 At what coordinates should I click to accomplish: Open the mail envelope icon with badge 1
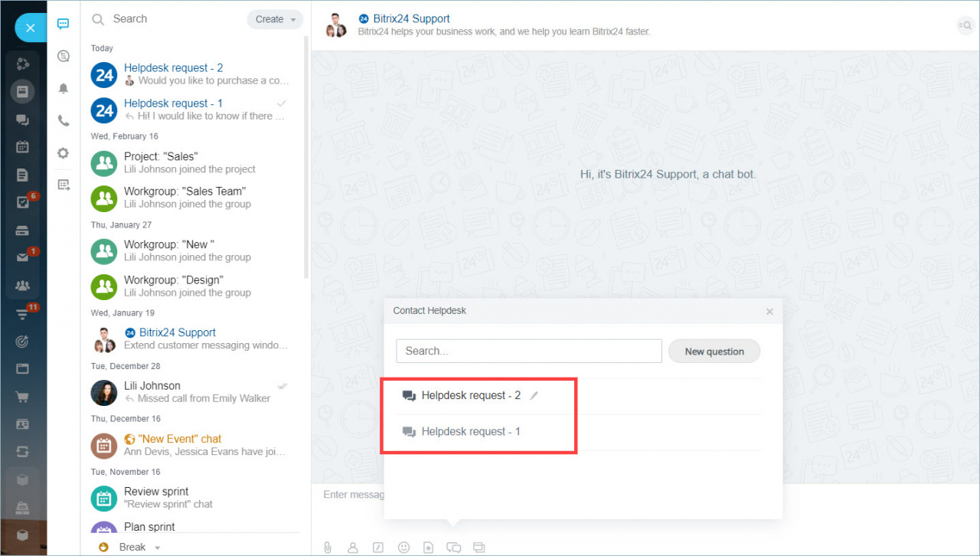22,258
